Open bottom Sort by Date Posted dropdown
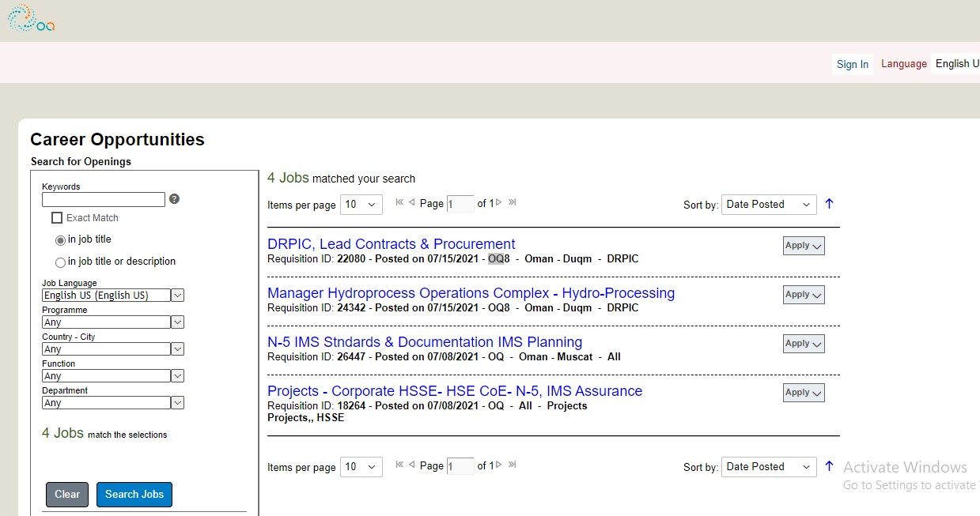The height and width of the screenshot is (516, 980). point(769,467)
